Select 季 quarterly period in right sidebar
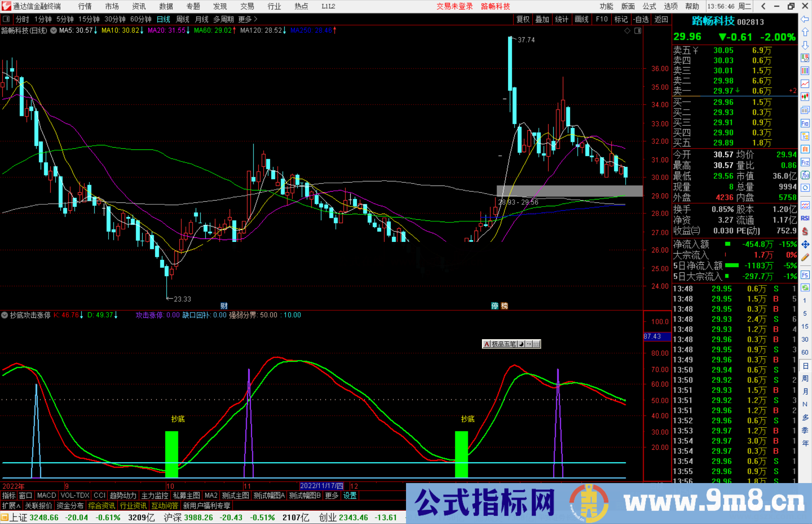 click(805, 430)
